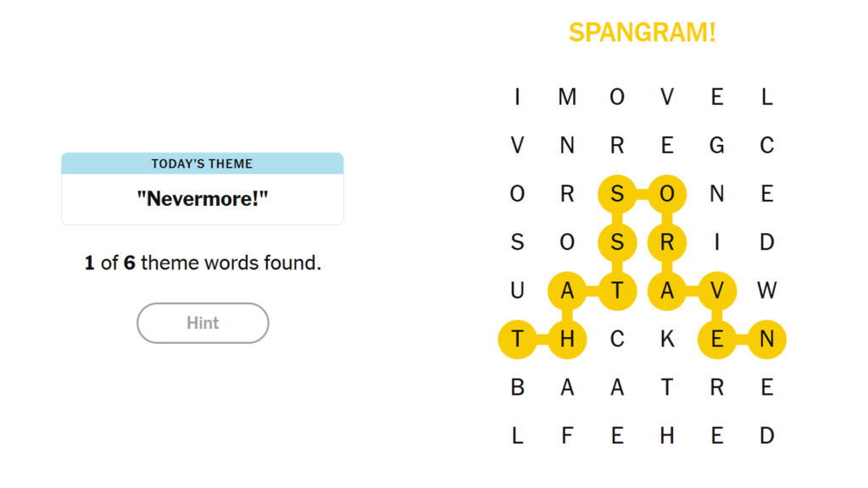Image resolution: width=868 pixels, height=488 pixels.
Task: Click the highlighted H beside the T
Action: point(567,339)
